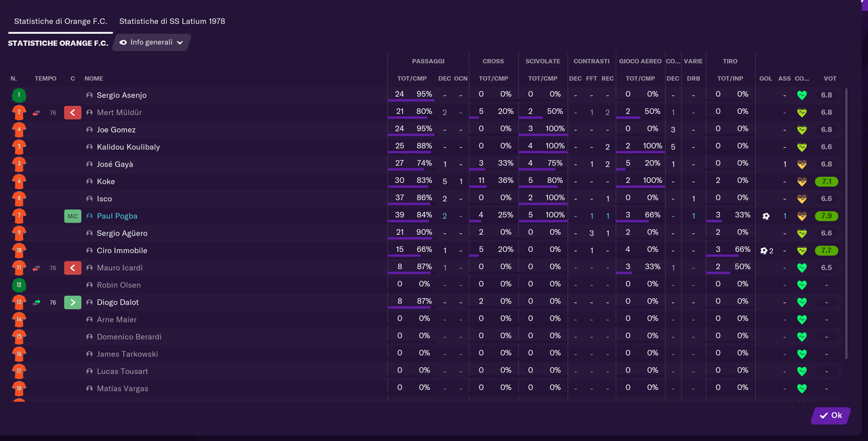
Task: Switch to Statistiche di SS Latium 1978 tab
Action: coord(172,21)
